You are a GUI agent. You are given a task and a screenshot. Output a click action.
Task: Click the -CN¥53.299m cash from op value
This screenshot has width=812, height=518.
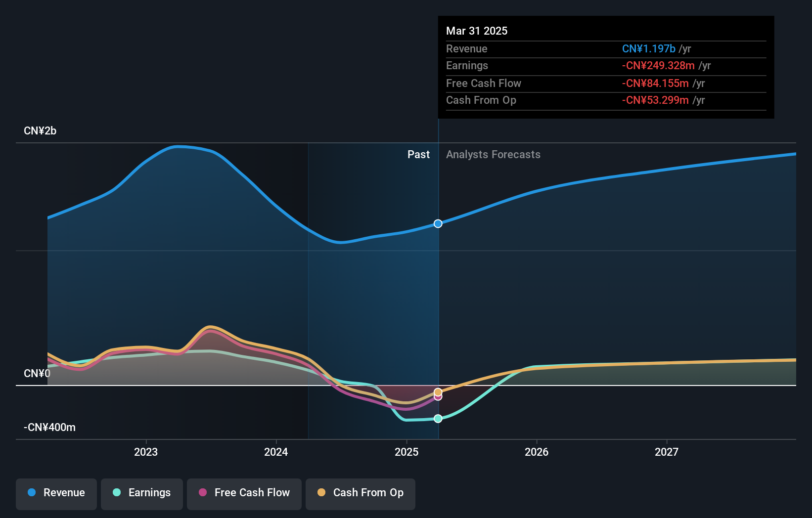pyautogui.click(x=655, y=100)
